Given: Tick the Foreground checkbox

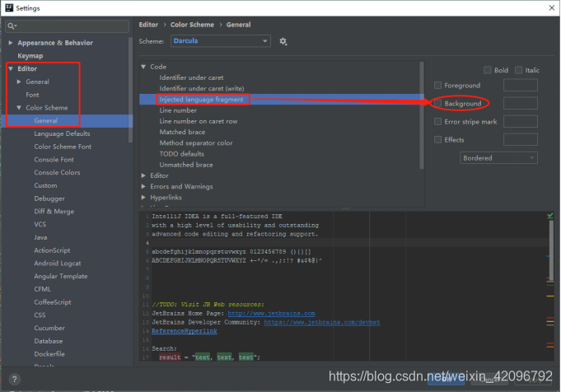Looking at the screenshot, I should click(437, 85).
